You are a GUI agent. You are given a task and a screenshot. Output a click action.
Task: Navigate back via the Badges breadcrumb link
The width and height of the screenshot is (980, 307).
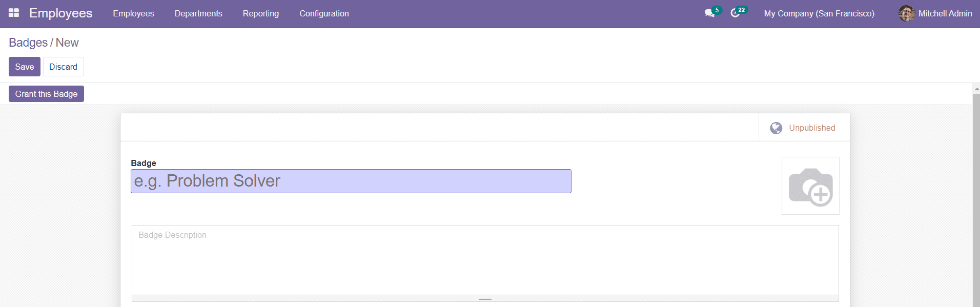28,43
